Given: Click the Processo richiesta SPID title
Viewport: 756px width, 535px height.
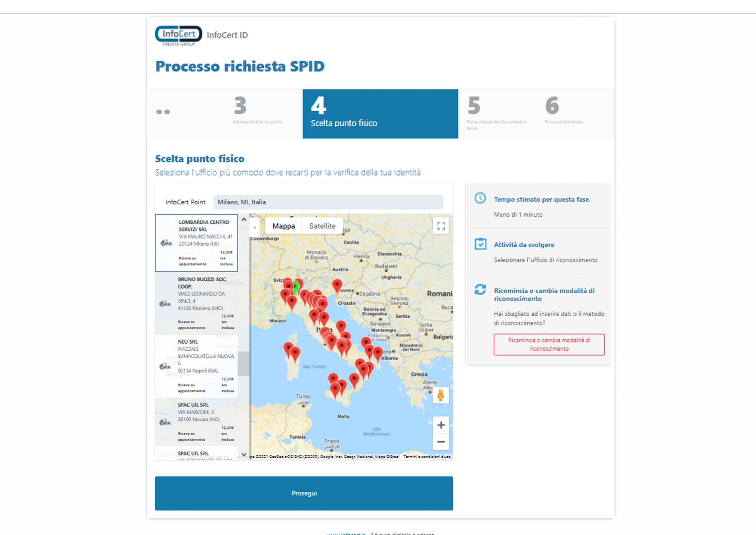Looking at the screenshot, I should click(240, 66).
